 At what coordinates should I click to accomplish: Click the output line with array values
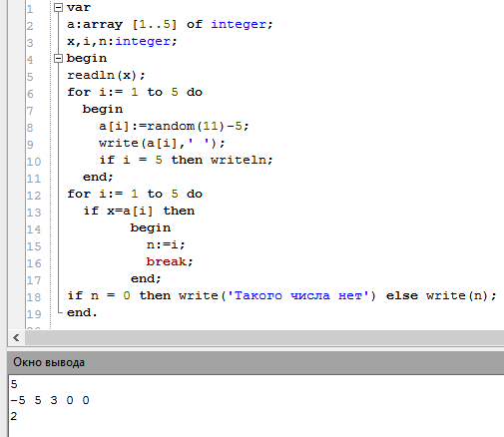pos(50,400)
